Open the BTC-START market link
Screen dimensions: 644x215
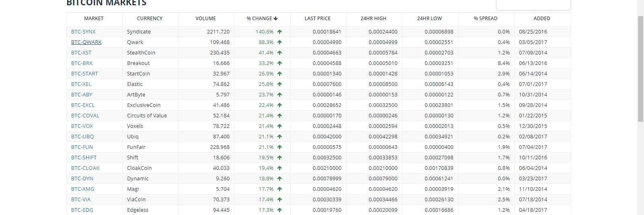[x=85, y=73]
